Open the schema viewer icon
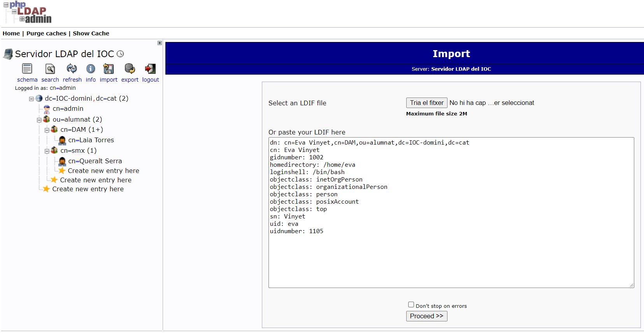The width and height of the screenshot is (644, 335). point(27,69)
